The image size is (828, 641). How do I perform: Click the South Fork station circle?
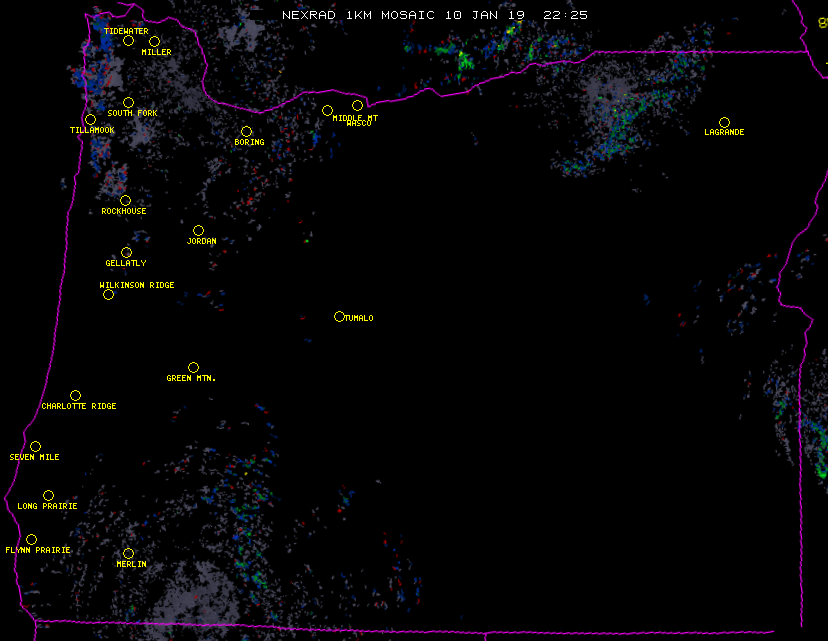click(128, 102)
